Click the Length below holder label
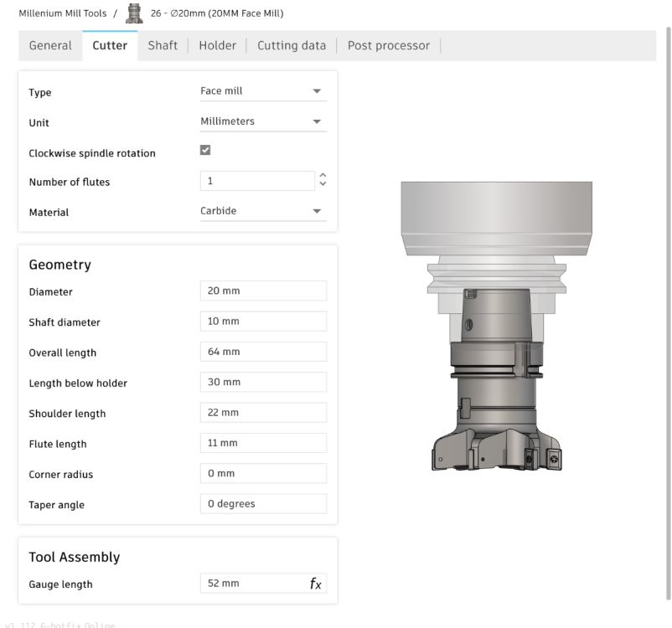 click(78, 383)
